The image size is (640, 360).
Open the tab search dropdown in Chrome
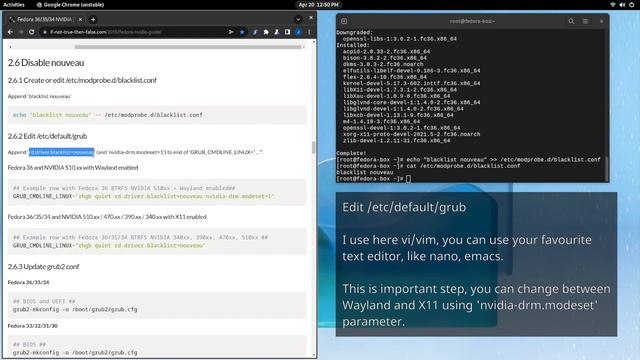298,19
